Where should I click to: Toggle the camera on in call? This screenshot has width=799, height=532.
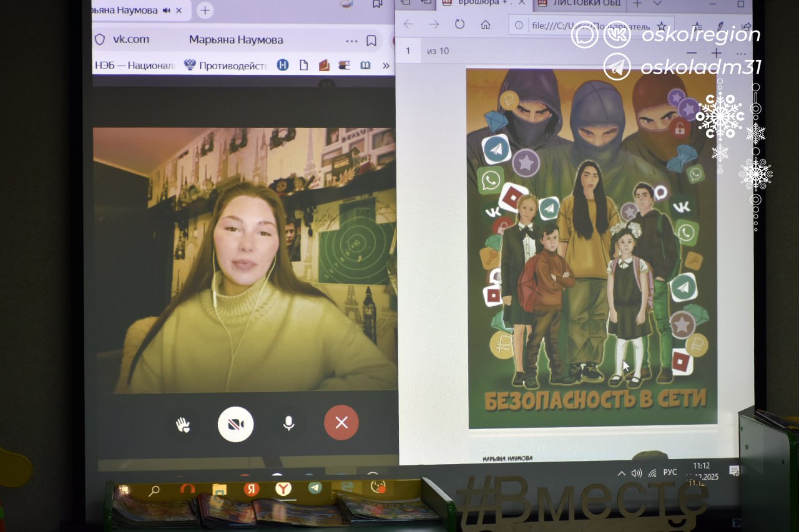click(x=235, y=424)
